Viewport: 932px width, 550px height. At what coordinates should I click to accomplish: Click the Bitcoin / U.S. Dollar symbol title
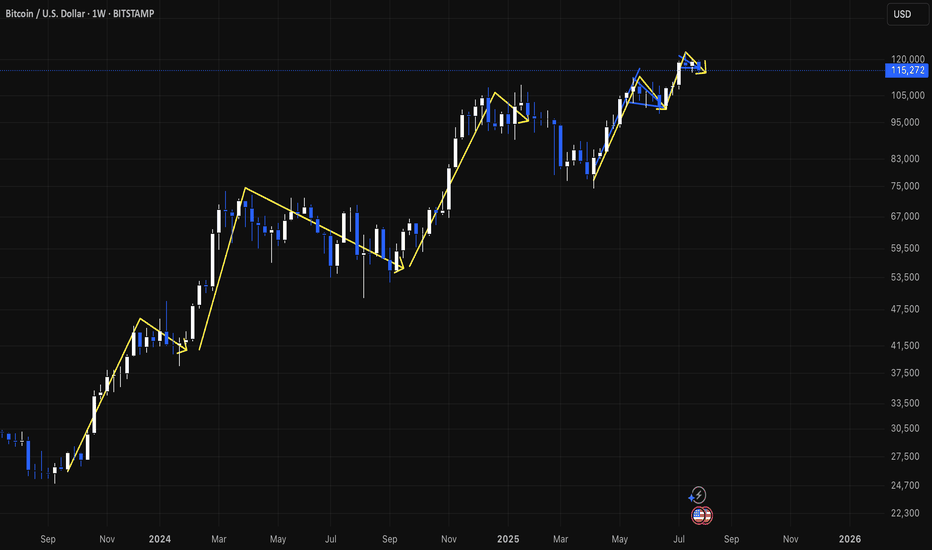(45, 14)
